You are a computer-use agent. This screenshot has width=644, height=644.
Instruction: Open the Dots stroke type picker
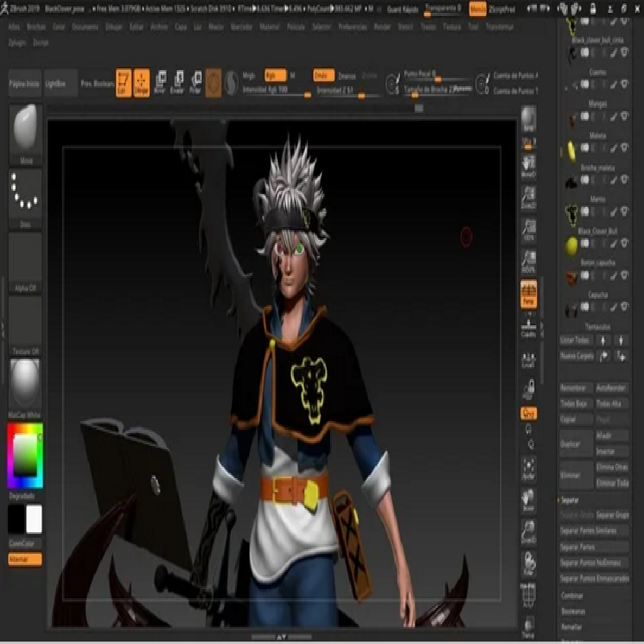click(x=25, y=200)
